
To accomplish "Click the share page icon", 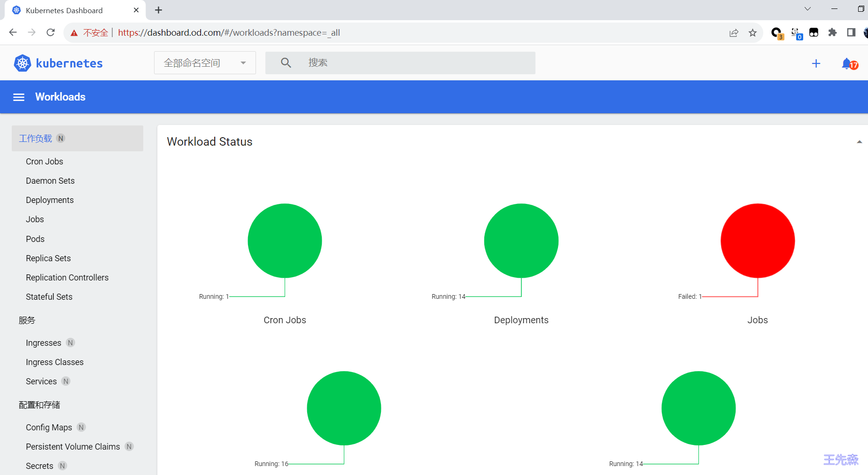I will pyautogui.click(x=734, y=32).
